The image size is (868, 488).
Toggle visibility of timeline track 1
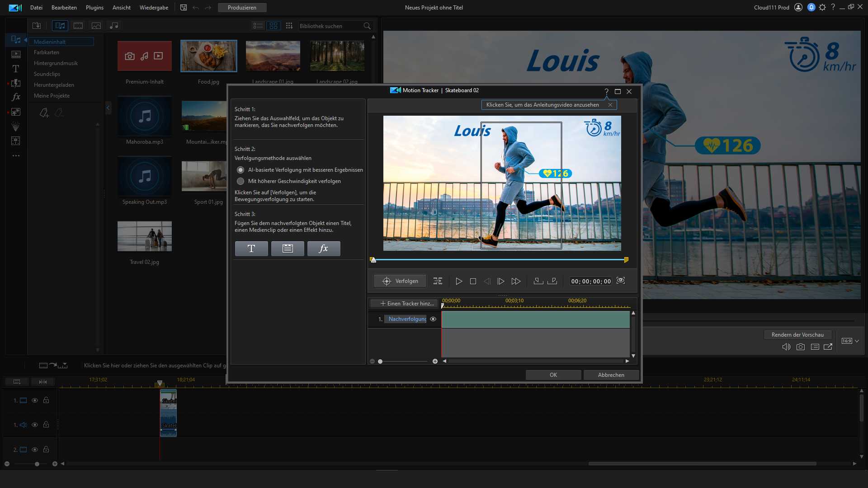pyautogui.click(x=35, y=400)
